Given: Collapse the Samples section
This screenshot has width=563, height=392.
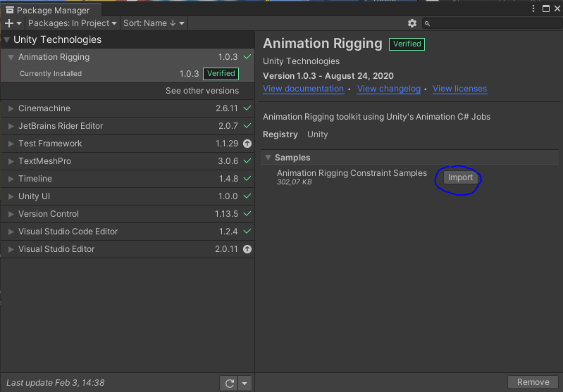Looking at the screenshot, I should (x=268, y=158).
